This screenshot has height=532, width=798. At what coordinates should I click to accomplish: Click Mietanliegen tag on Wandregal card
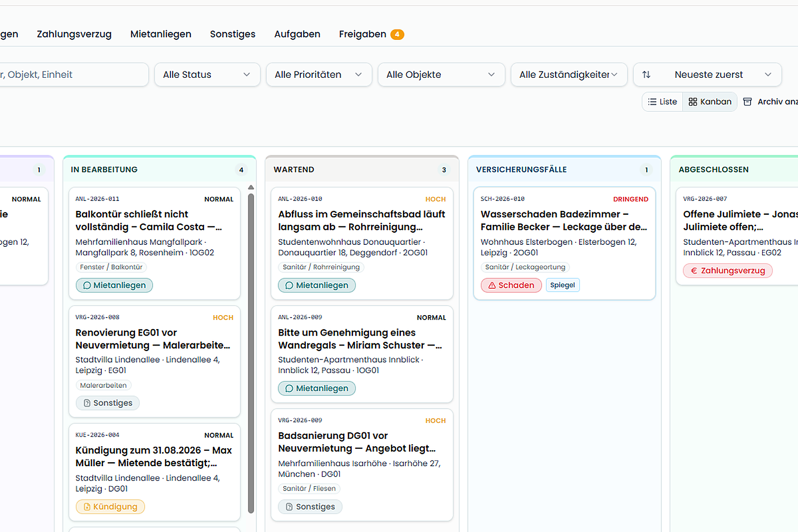click(x=317, y=388)
